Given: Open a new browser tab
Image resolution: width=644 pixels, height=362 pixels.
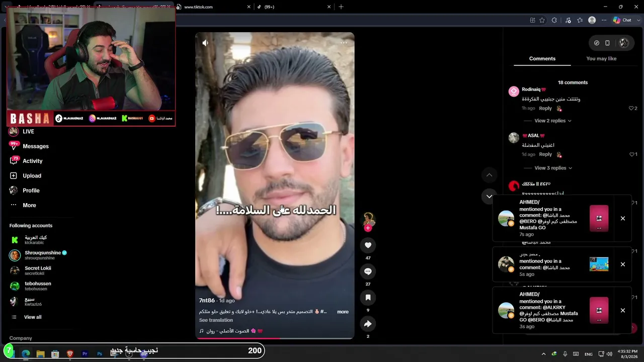Looking at the screenshot, I should coord(341,7).
